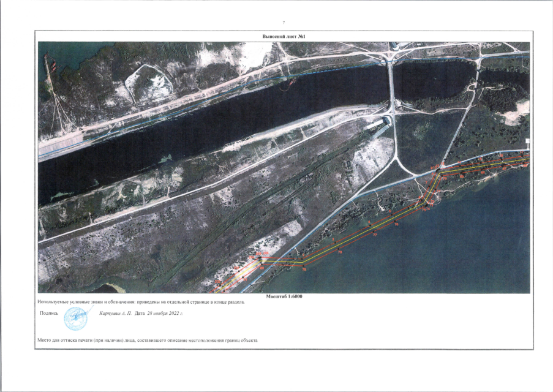Click the "Подпись" signature label

(48, 313)
